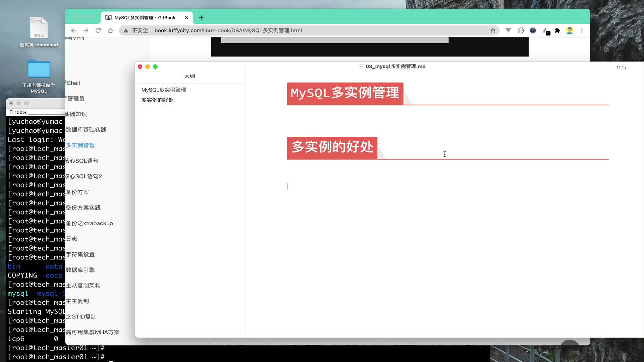Click the Starting MySQL terminal output line
This screenshot has height=362, width=644.
pos(36,311)
